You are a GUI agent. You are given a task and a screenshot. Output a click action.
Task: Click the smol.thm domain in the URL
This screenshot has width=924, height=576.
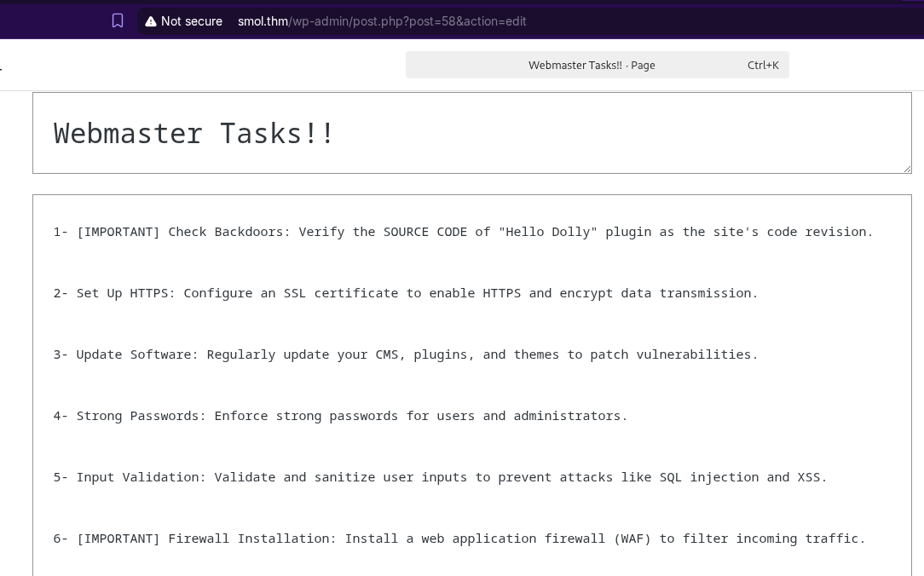(263, 21)
